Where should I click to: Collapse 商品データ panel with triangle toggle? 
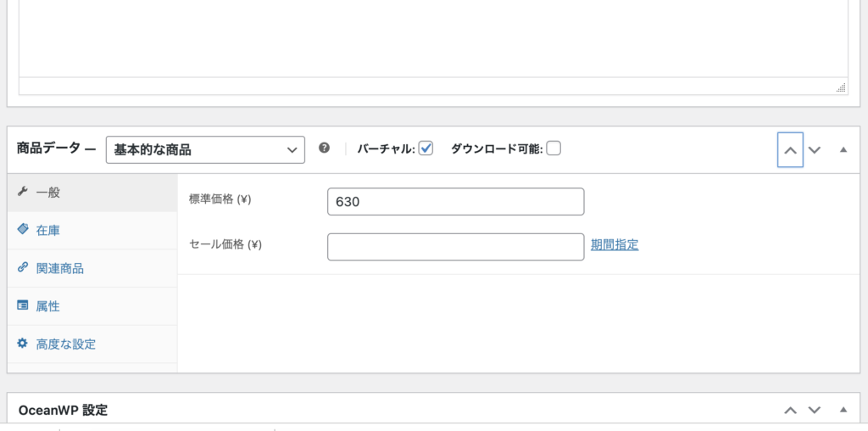843,150
